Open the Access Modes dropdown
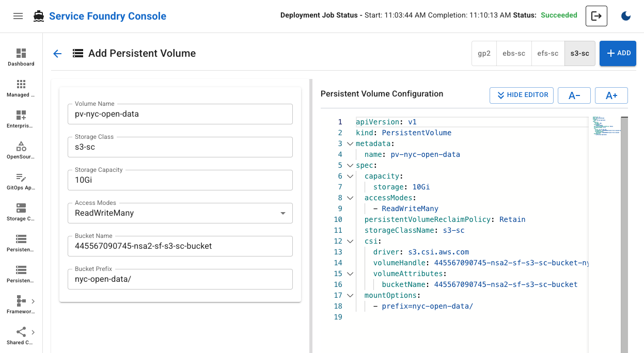644x353 pixels. pyautogui.click(x=282, y=213)
